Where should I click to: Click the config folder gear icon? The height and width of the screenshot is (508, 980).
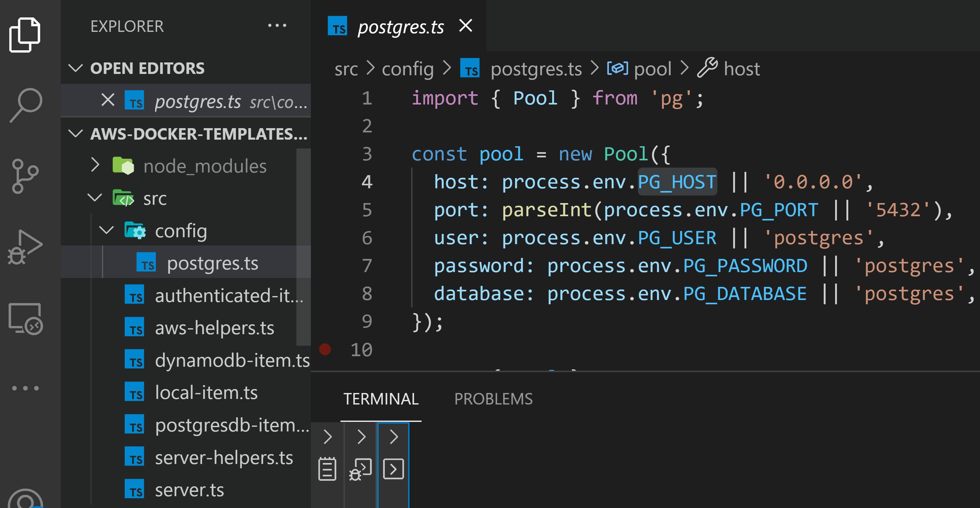coord(135,230)
